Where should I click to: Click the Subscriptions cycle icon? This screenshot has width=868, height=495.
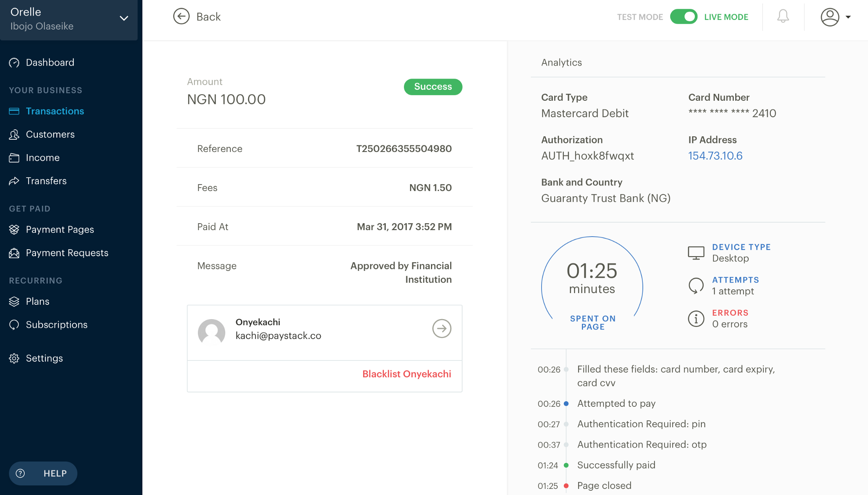[x=14, y=325]
